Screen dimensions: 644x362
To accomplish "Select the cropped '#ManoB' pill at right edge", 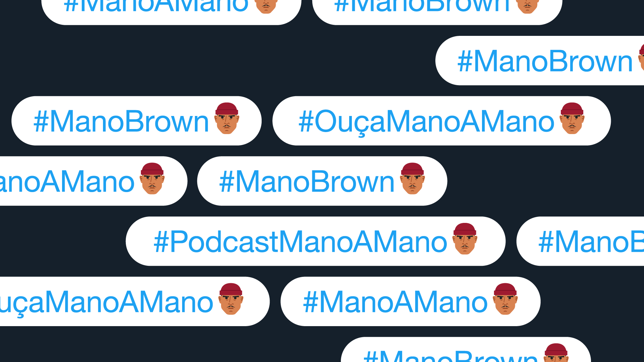I will tap(580, 241).
